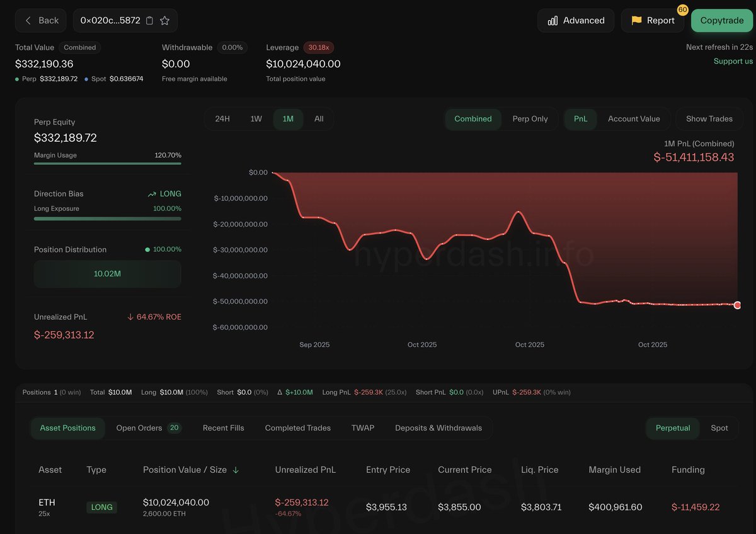Open the TWAP tab
The image size is (756, 534).
point(363,428)
